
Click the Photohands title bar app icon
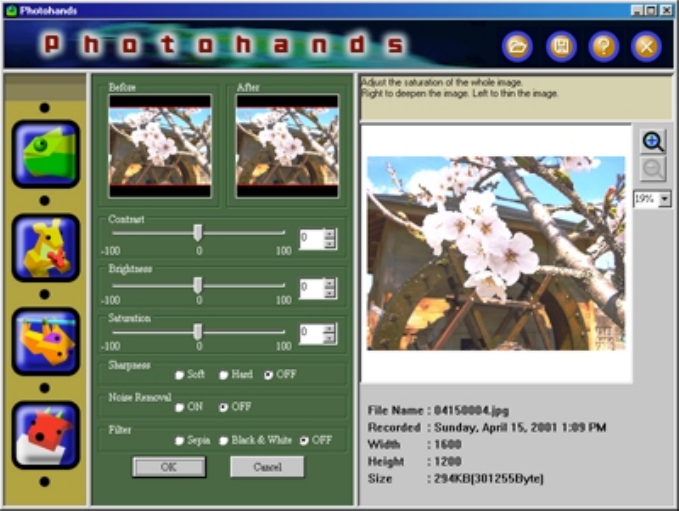point(11,10)
